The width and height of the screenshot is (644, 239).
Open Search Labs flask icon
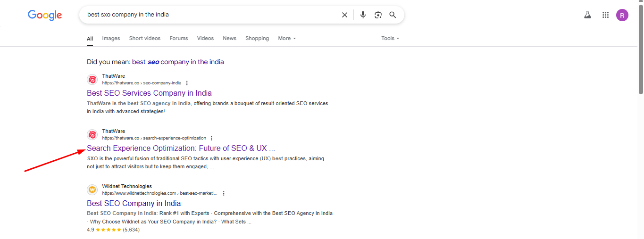[x=587, y=15]
